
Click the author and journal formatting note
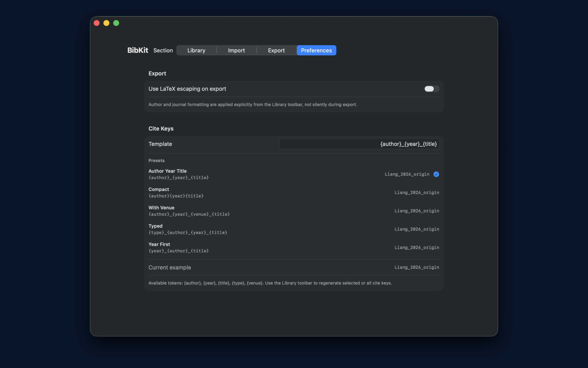[253, 105]
